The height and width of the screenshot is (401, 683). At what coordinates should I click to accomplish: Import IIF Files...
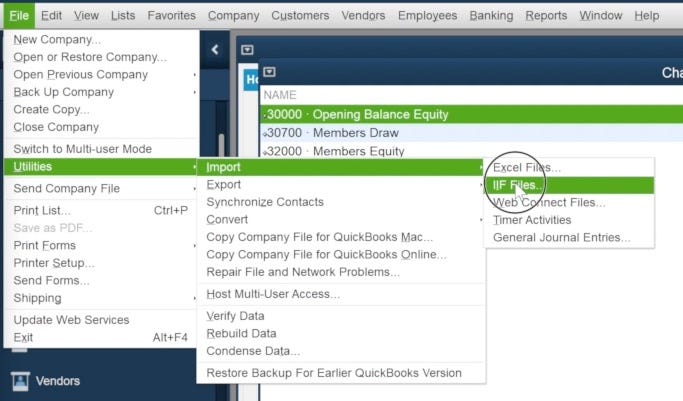(x=569, y=185)
